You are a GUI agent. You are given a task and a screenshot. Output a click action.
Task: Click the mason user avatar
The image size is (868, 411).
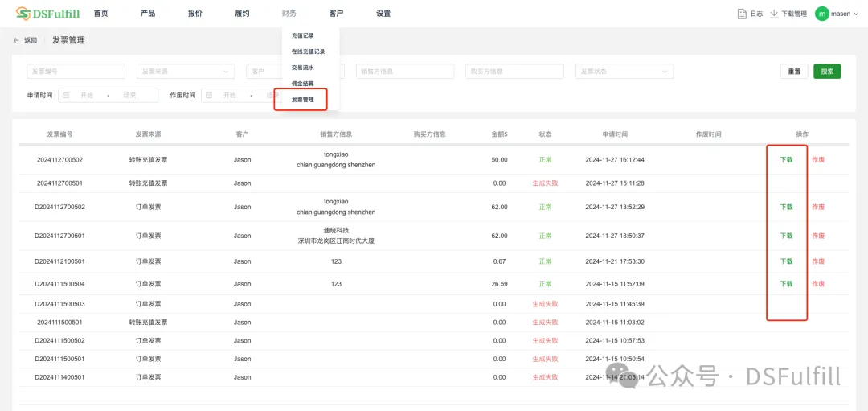pyautogui.click(x=821, y=14)
